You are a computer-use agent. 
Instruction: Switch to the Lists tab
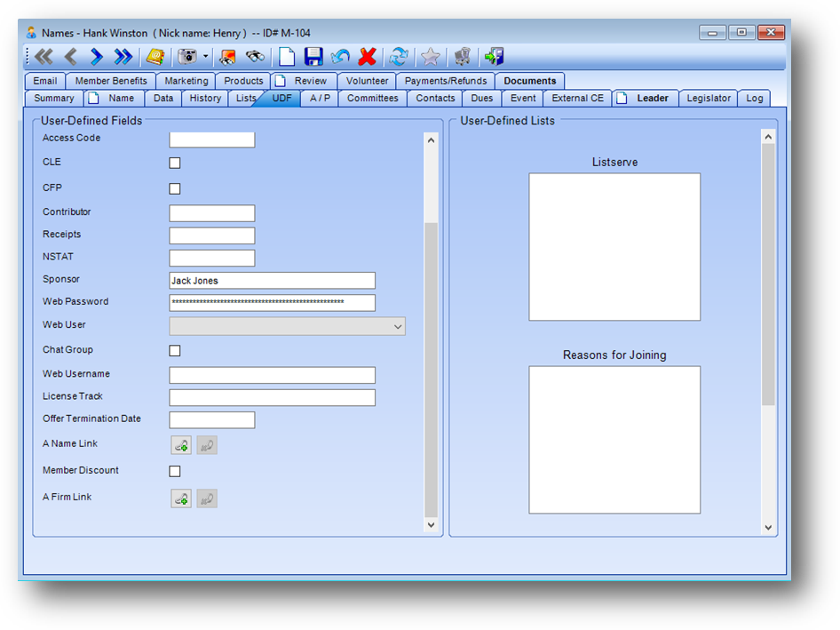(245, 98)
